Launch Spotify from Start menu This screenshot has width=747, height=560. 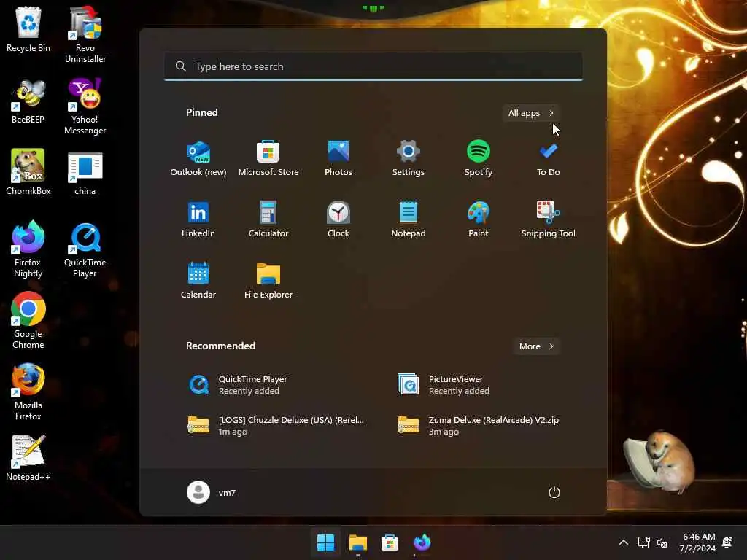(479, 159)
